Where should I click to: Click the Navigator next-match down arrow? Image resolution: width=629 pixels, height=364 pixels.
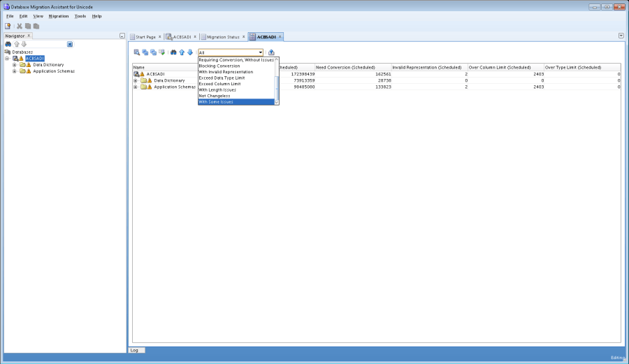coord(24,44)
